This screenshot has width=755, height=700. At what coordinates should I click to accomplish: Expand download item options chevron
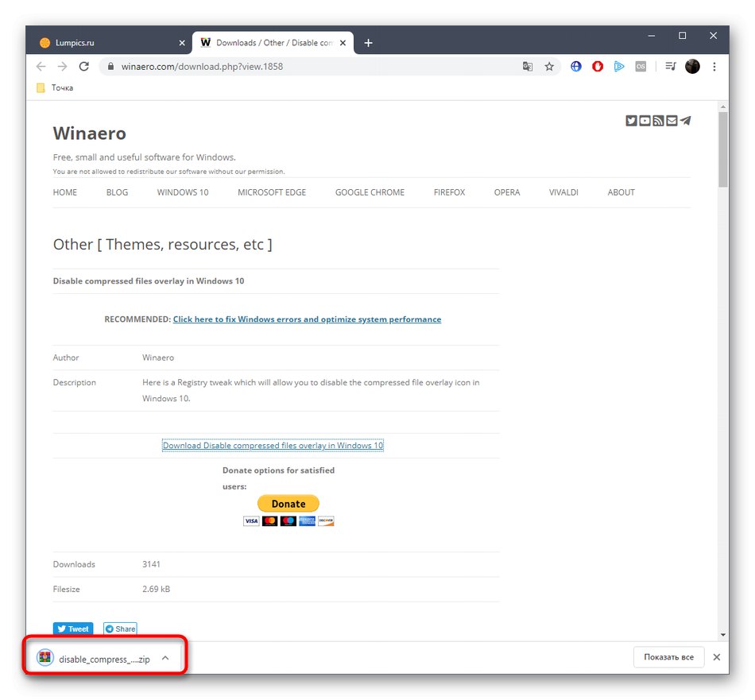click(165, 658)
